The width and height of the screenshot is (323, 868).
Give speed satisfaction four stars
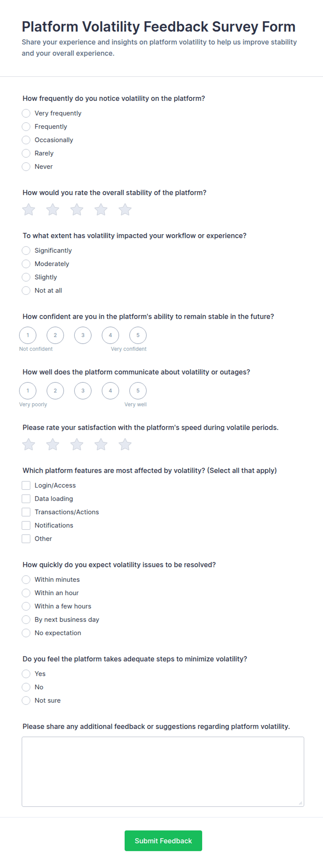(x=101, y=444)
